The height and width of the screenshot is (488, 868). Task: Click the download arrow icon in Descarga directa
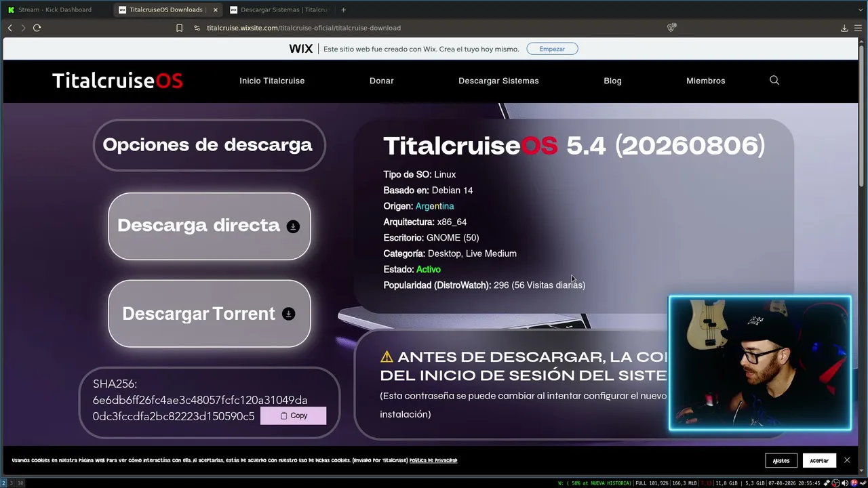[293, 226]
